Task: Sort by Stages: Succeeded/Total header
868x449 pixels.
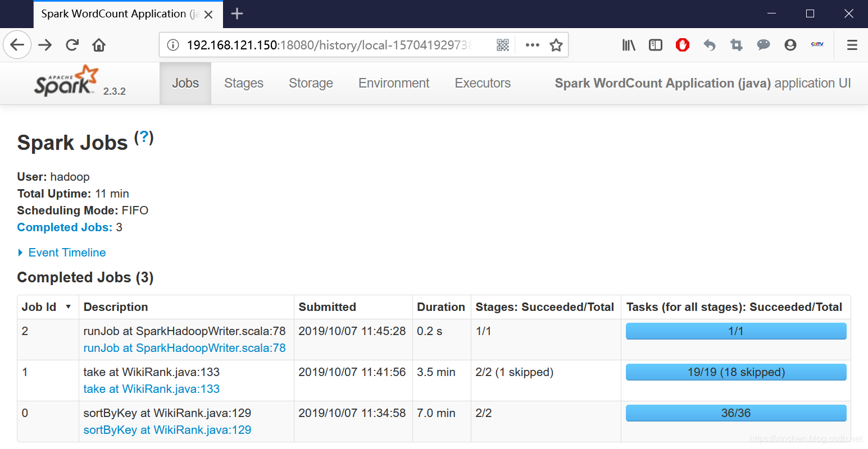Action: (545, 307)
